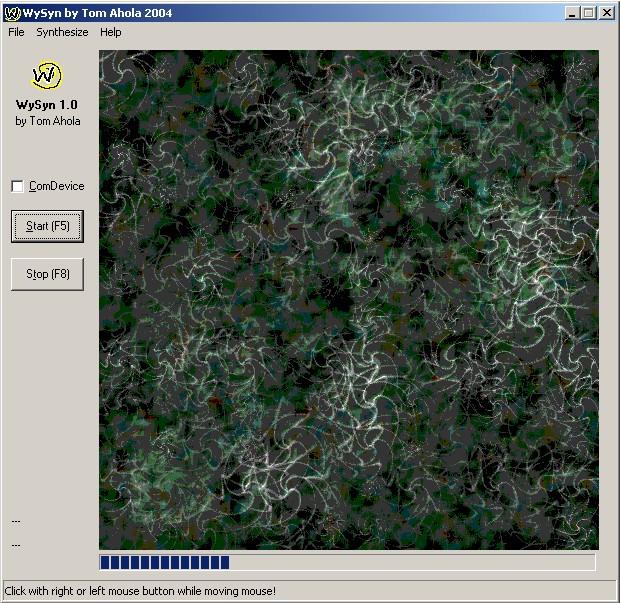Click the Start (F5) button

[x=47, y=226]
